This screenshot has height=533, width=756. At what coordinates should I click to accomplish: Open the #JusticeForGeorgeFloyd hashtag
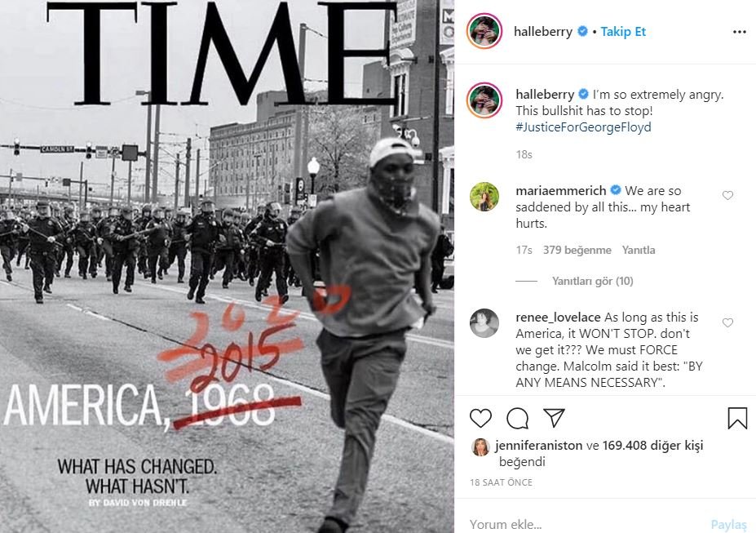pyautogui.click(x=583, y=127)
